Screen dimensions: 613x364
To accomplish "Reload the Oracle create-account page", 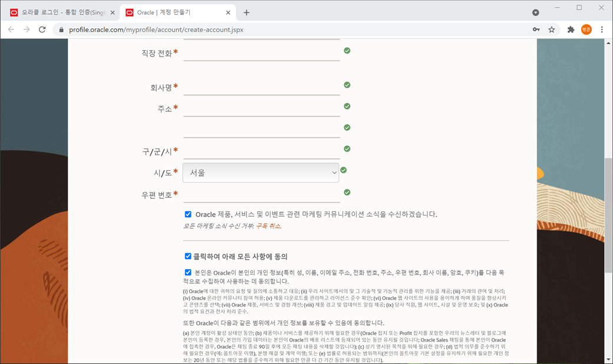I will pos(42,29).
